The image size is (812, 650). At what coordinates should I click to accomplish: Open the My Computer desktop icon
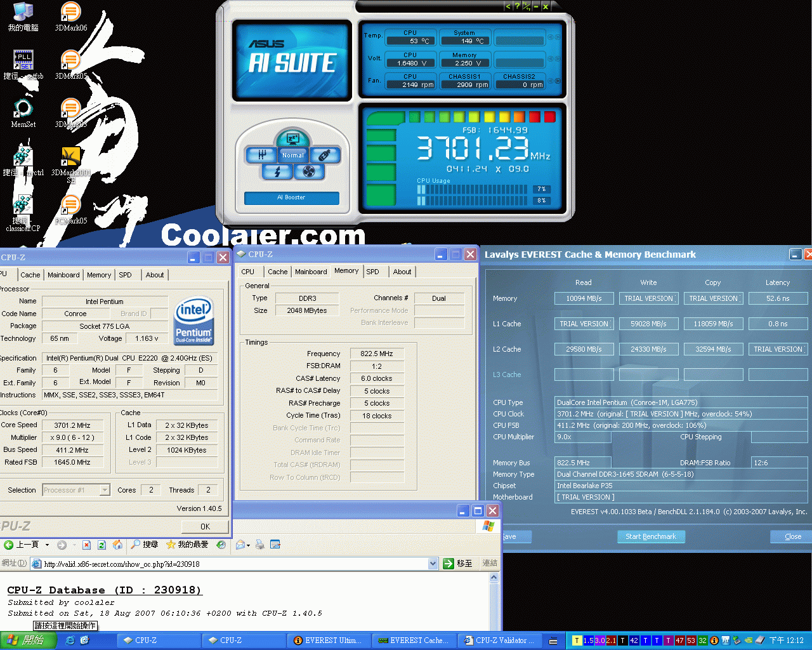pyautogui.click(x=23, y=17)
